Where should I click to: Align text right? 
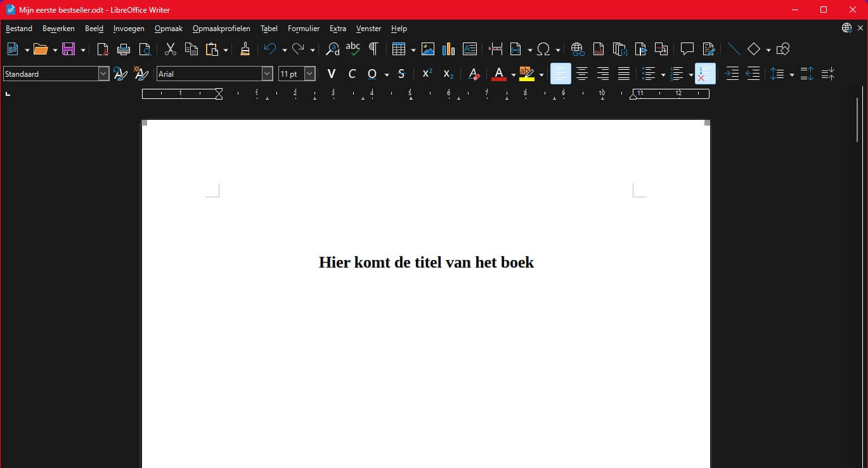point(603,74)
